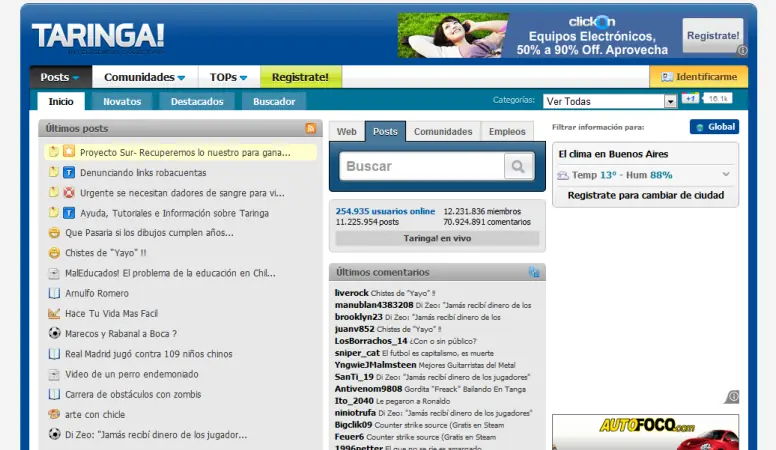Select the Comunidades search tab
This screenshot has width=776, height=450.
[443, 132]
